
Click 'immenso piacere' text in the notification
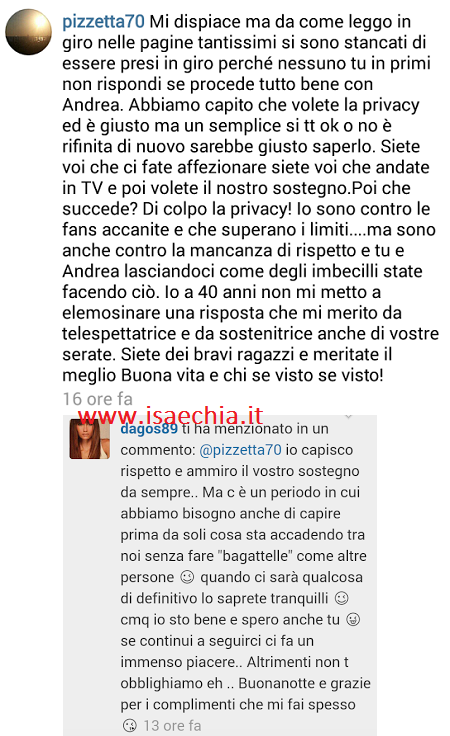[180, 662]
